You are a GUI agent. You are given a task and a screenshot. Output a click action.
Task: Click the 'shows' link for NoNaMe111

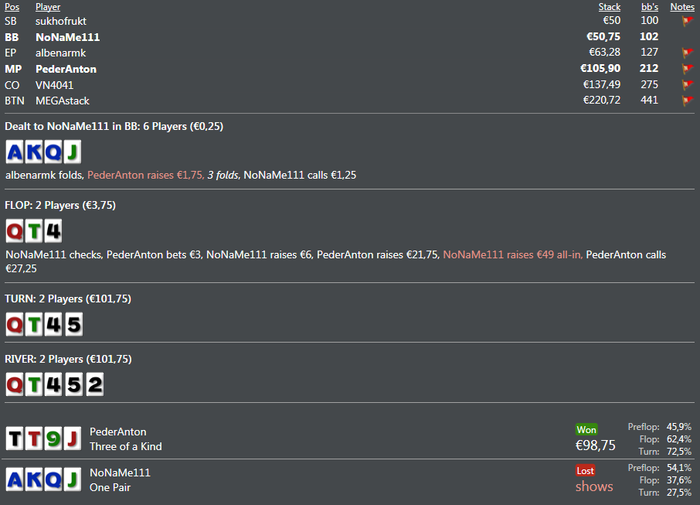[x=594, y=487]
